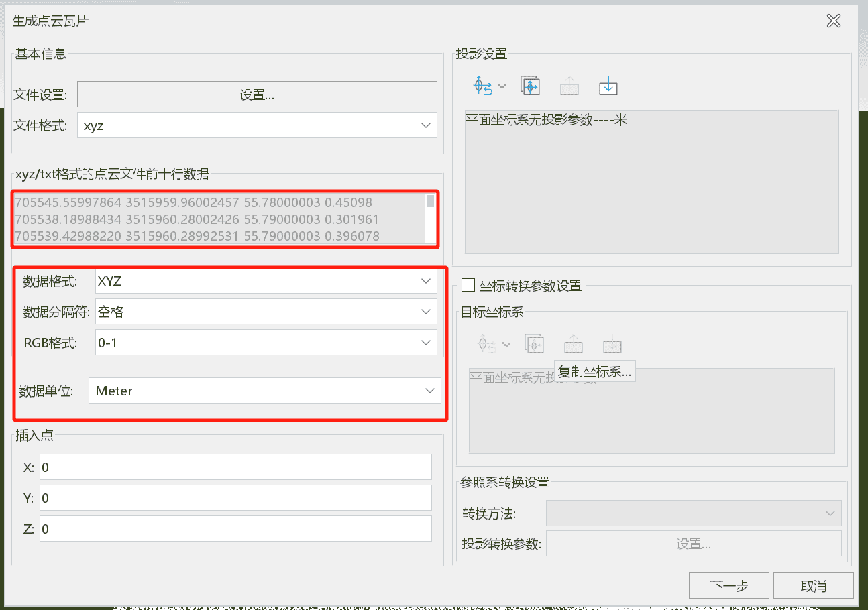Click the import coordinate system icon in 投影设置
The width and height of the screenshot is (868, 610).
[608, 86]
